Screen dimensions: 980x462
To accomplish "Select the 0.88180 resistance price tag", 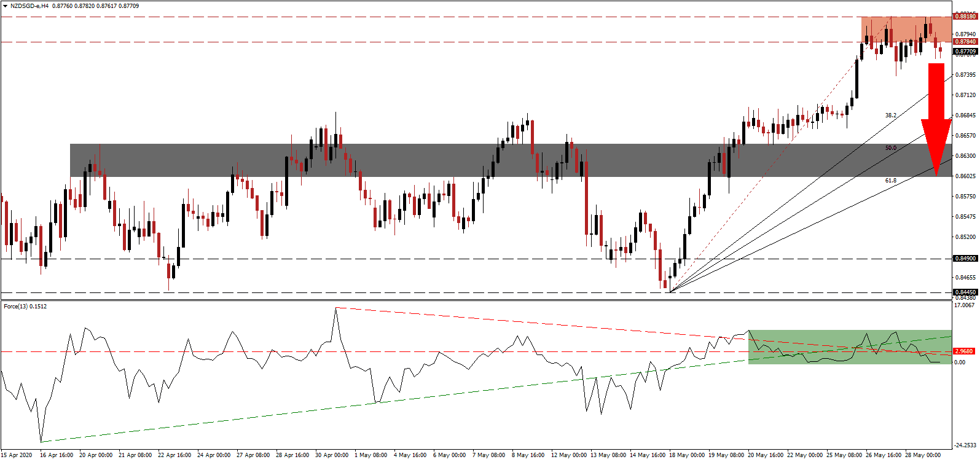I will point(965,17).
